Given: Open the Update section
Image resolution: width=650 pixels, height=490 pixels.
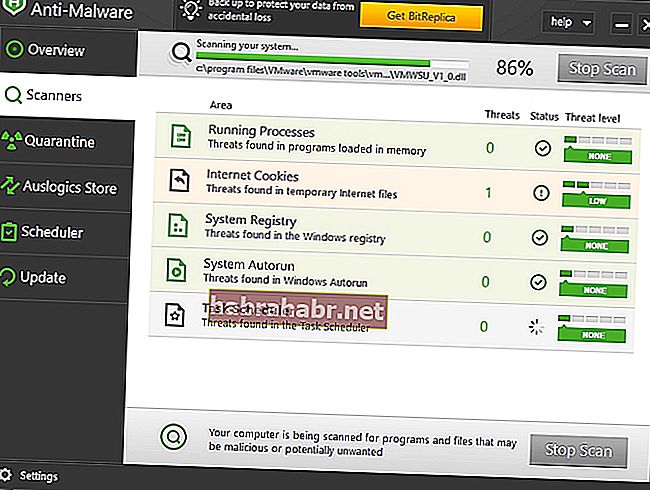Looking at the screenshot, I should 63,278.
